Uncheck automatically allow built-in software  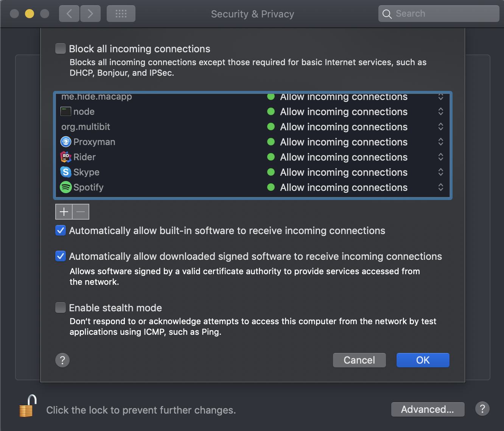(x=60, y=230)
